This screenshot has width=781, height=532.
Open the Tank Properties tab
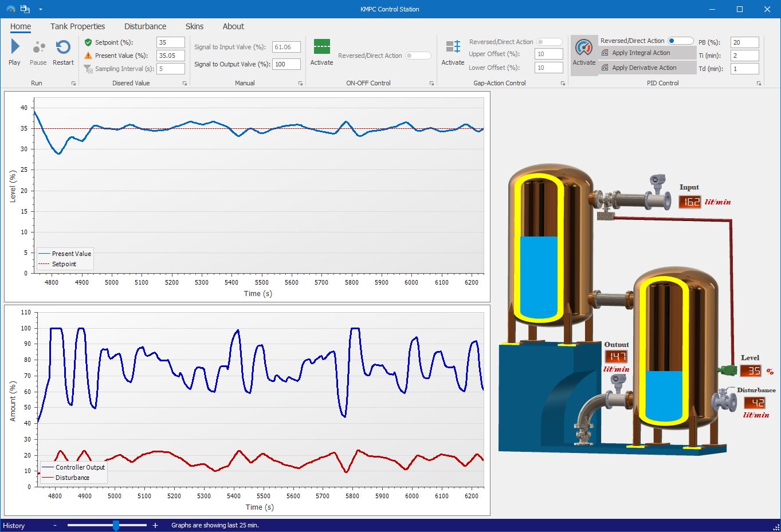pyautogui.click(x=77, y=26)
